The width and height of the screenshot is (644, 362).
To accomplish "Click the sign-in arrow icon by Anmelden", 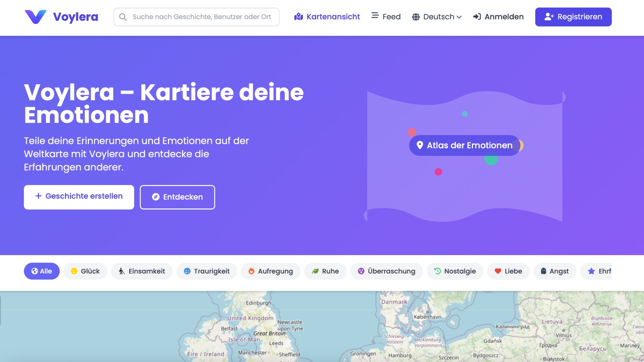I will tap(477, 17).
